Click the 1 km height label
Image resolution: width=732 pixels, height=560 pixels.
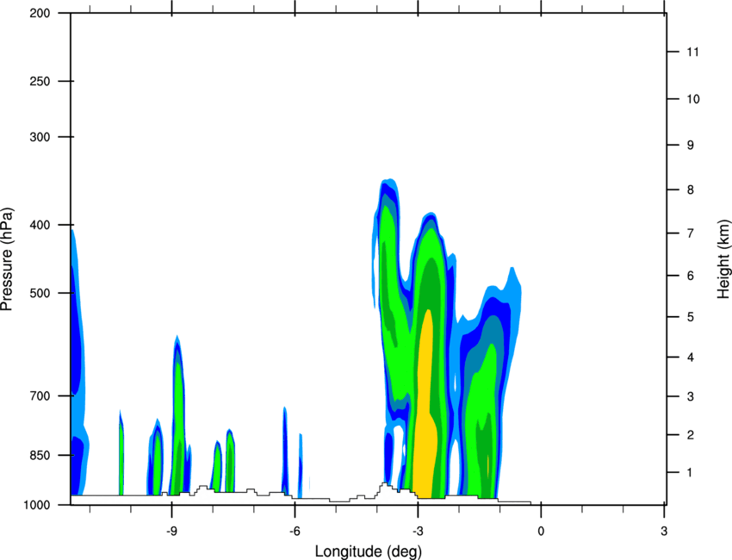(691, 473)
